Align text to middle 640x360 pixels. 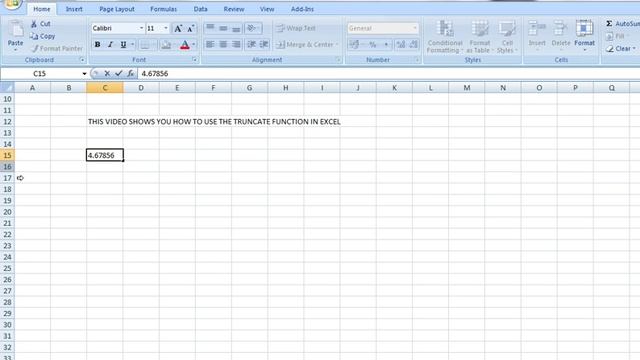(223, 28)
